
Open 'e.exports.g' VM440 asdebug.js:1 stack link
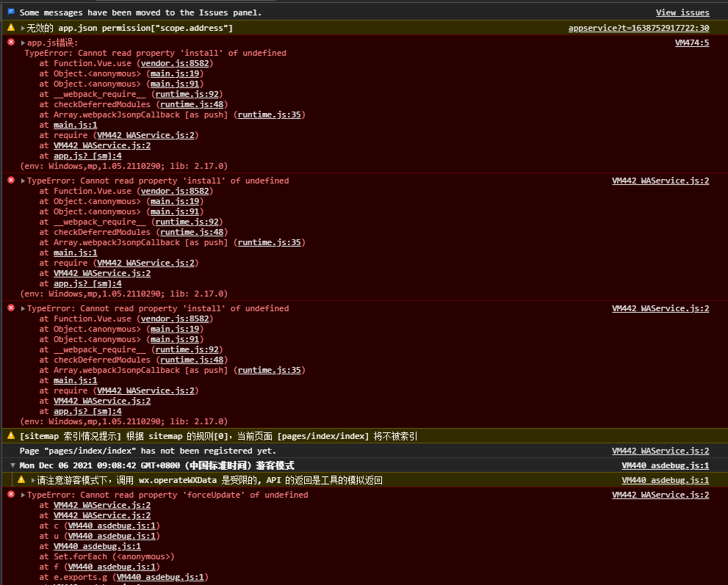click(x=160, y=577)
